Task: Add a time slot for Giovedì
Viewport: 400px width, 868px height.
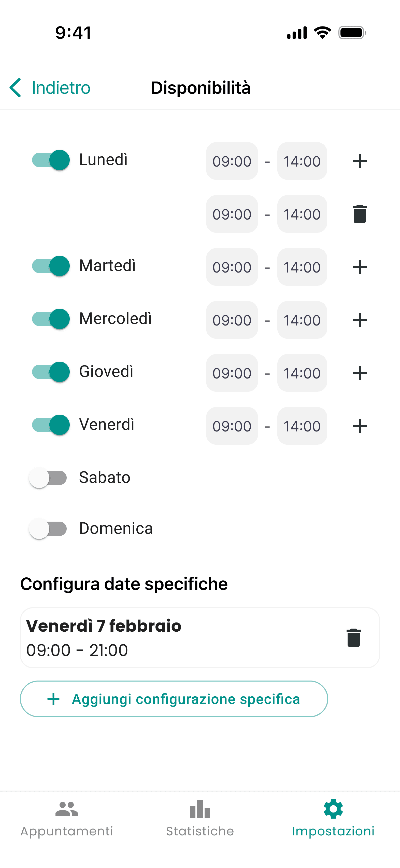Action: coord(359,373)
